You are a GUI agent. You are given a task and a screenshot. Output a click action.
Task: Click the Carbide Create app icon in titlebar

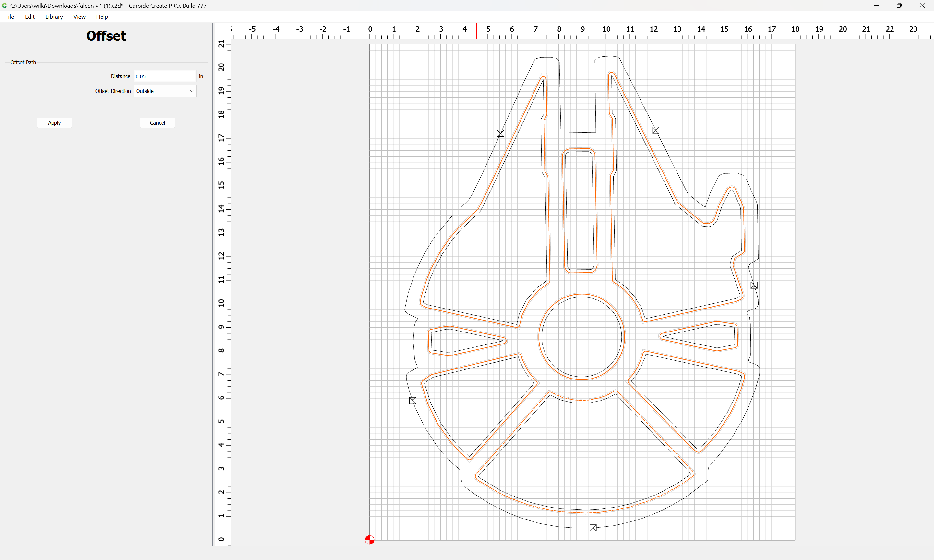click(5, 6)
